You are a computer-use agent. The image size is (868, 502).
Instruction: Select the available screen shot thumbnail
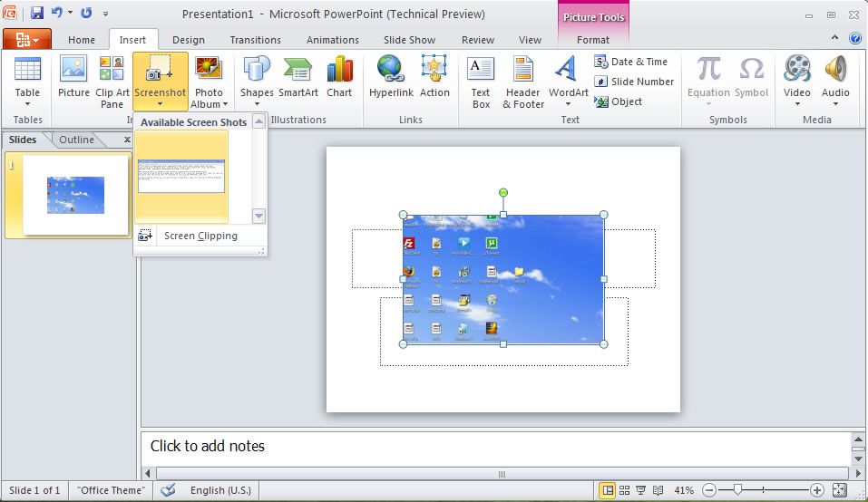[x=181, y=177]
